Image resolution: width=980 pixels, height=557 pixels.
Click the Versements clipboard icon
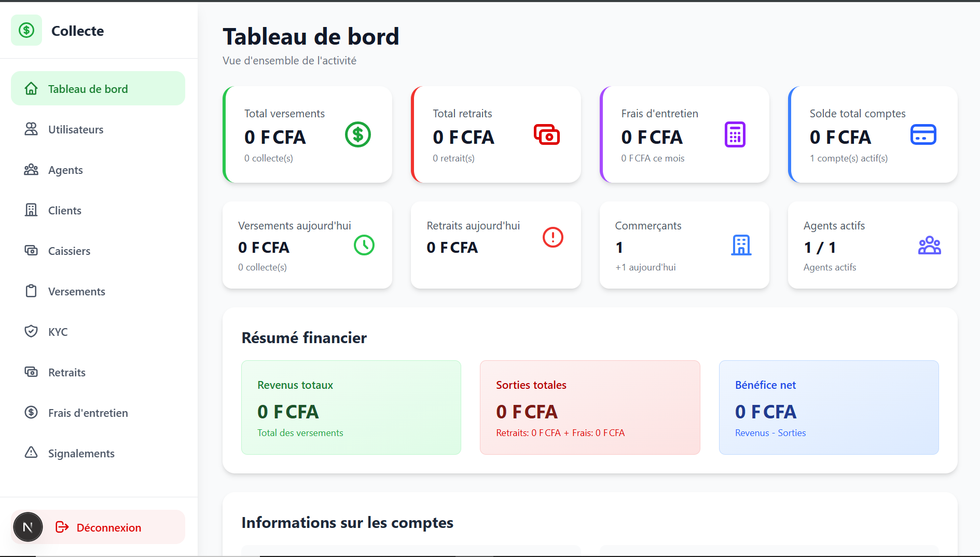(x=31, y=291)
